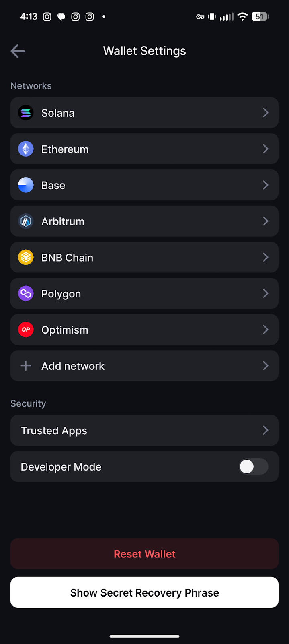
Task: Tap the home gesture bar at the bottom
Action: pos(144,636)
